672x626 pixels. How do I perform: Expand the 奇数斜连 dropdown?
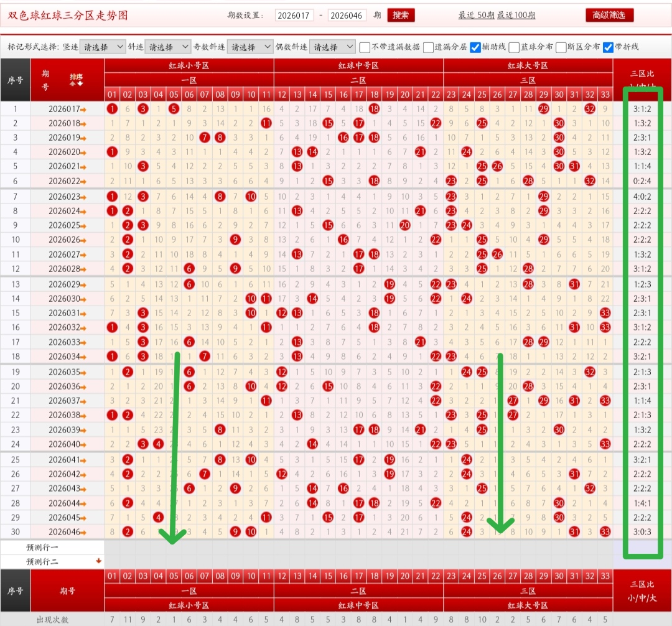tap(250, 47)
